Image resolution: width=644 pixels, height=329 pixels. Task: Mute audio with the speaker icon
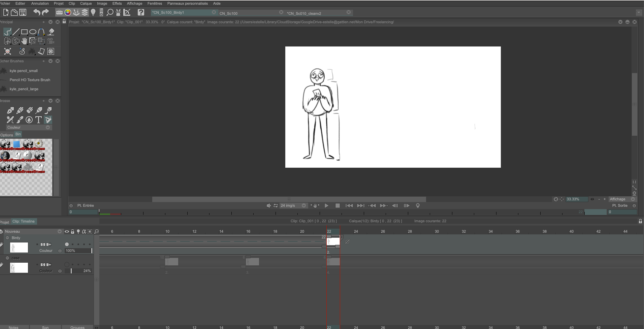[268, 205]
